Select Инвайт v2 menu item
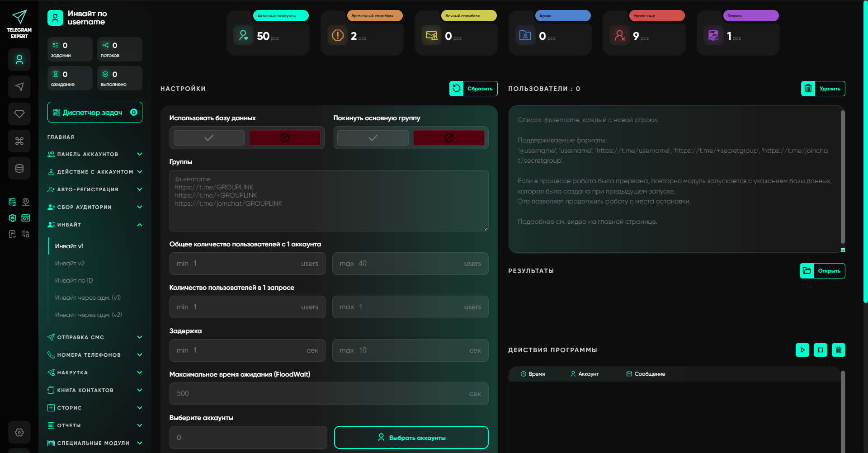The image size is (868, 453). (x=70, y=263)
